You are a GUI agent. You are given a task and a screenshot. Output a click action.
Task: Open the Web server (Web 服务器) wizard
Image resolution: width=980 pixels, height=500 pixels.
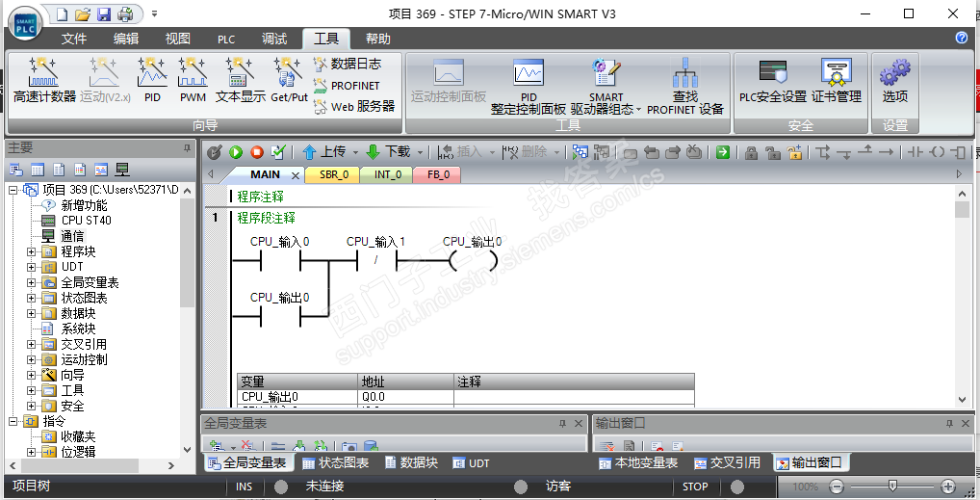tap(354, 106)
